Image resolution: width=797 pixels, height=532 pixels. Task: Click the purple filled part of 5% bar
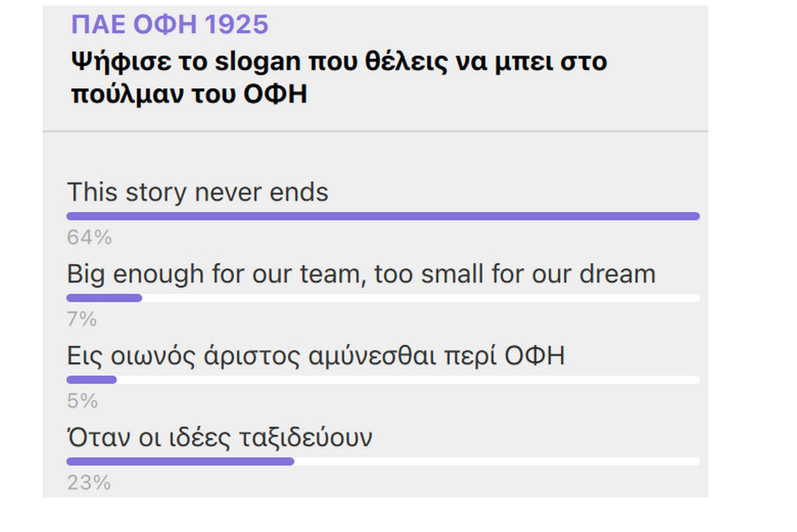[92, 380]
